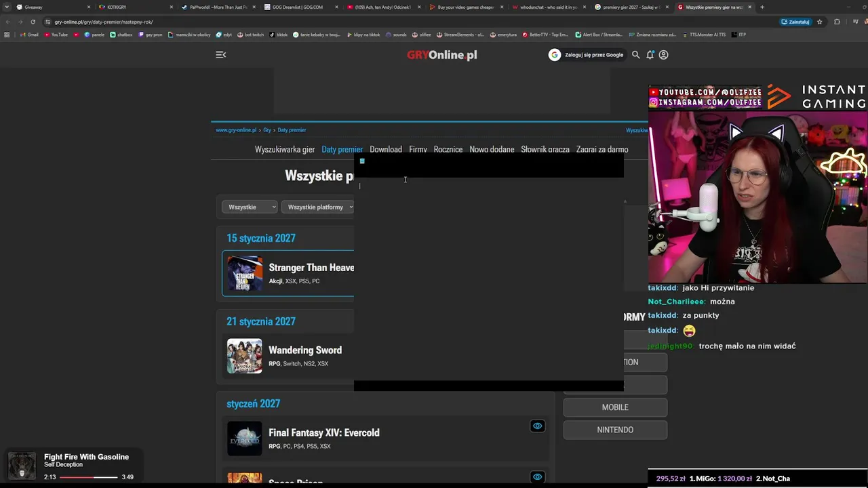The width and height of the screenshot is (868, 488).
Task: Toggle watch eye on Space Prison row
Action: pyautogui.click(x=537, y=477)
